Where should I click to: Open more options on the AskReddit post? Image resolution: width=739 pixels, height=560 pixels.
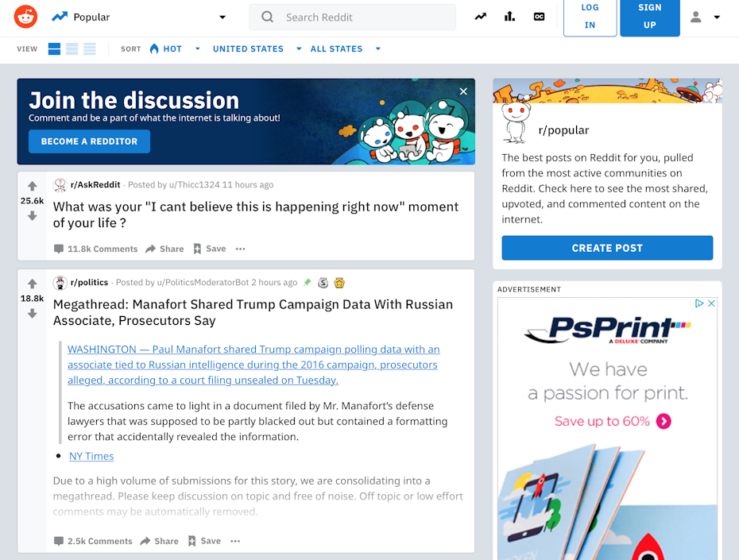click(240, 249)
